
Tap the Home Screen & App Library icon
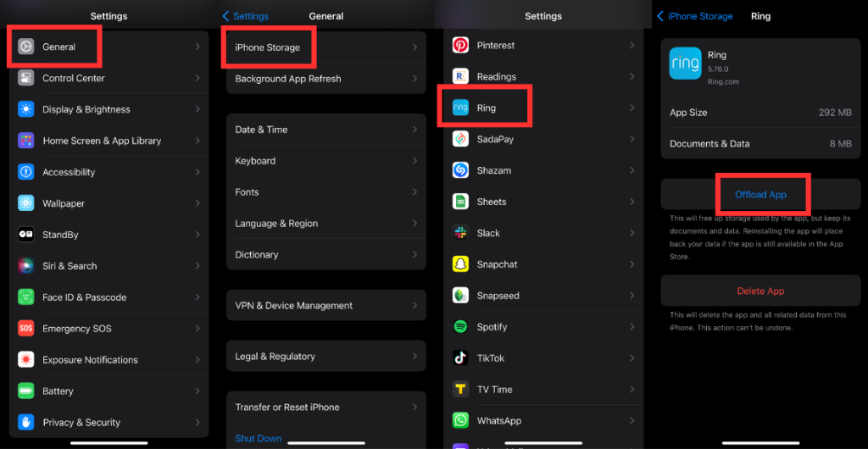click(x=26, y=141)
